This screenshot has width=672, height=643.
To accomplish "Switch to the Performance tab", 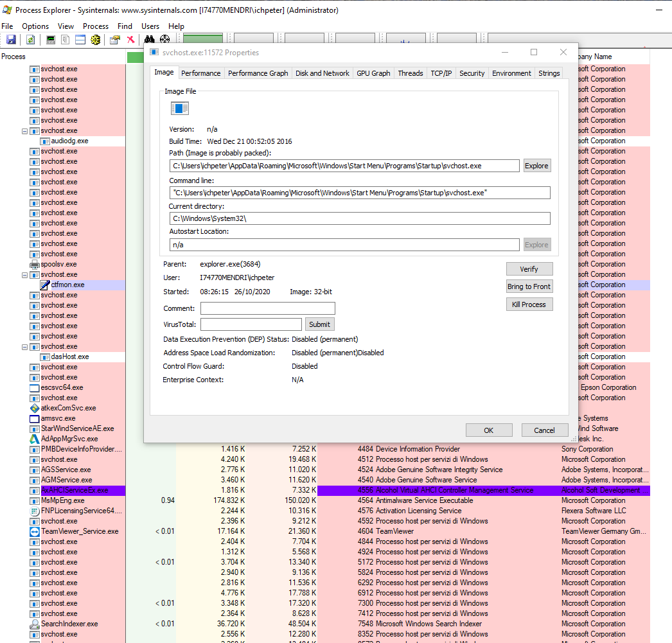I will [x=200, y=73].
